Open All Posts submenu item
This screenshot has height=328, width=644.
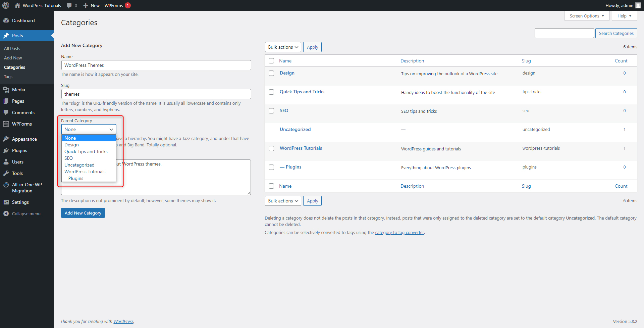click(12, 48)
